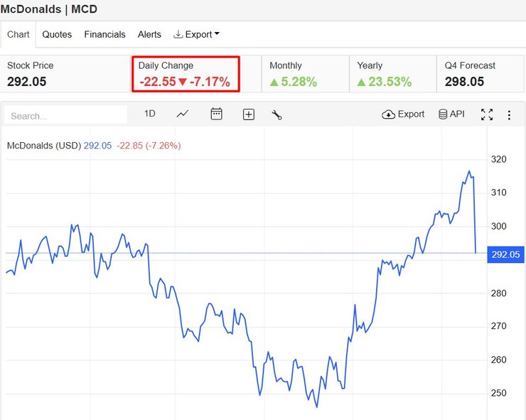526x420 pixels.
Task: Click the cloud Export button in toolbar
Action: click(403, 114)
